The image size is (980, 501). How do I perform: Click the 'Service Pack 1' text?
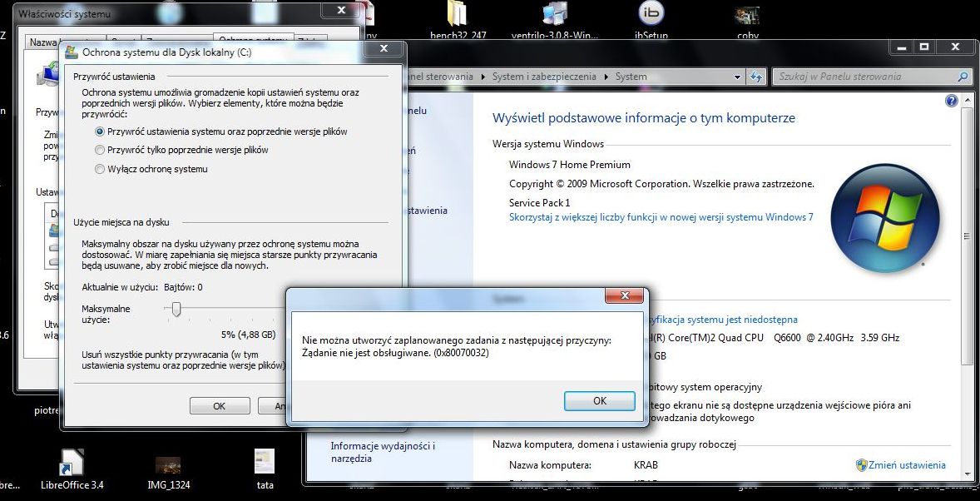(540, 203)
